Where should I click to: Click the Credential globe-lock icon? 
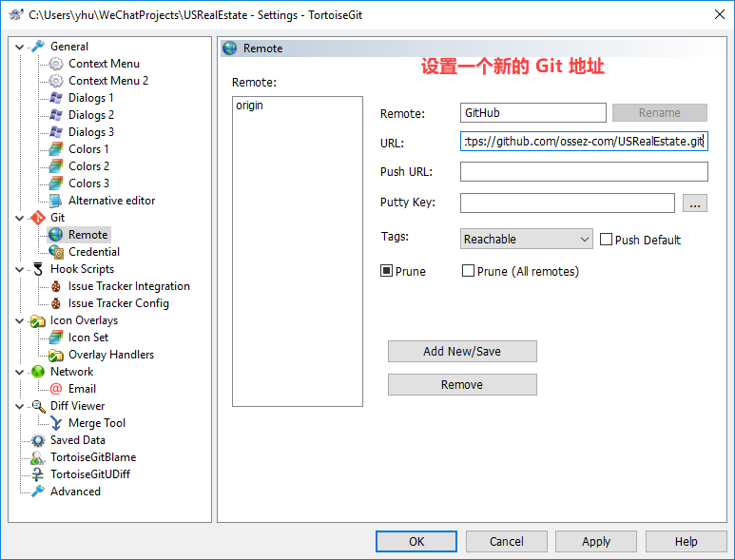pos(56,252)
